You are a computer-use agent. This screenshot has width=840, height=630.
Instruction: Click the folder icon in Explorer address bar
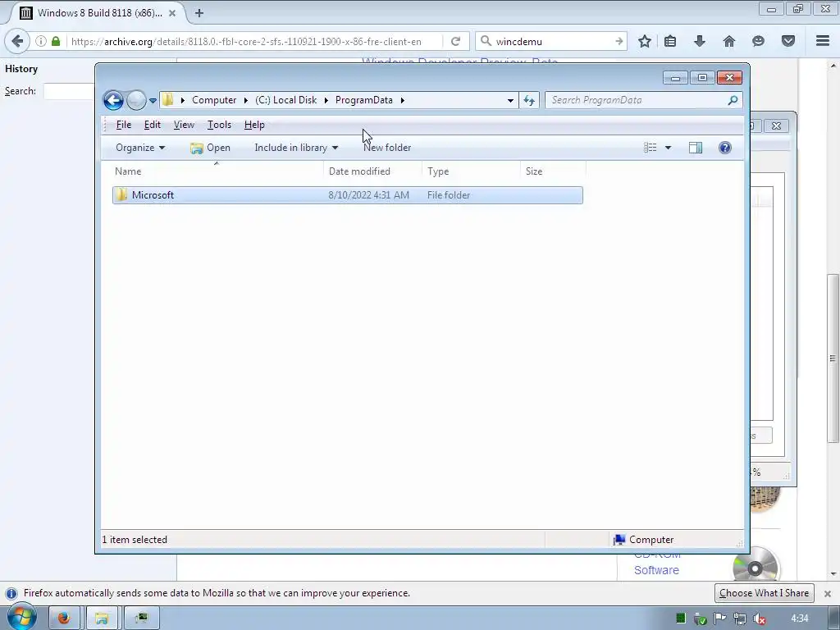[x=168, y=100]
